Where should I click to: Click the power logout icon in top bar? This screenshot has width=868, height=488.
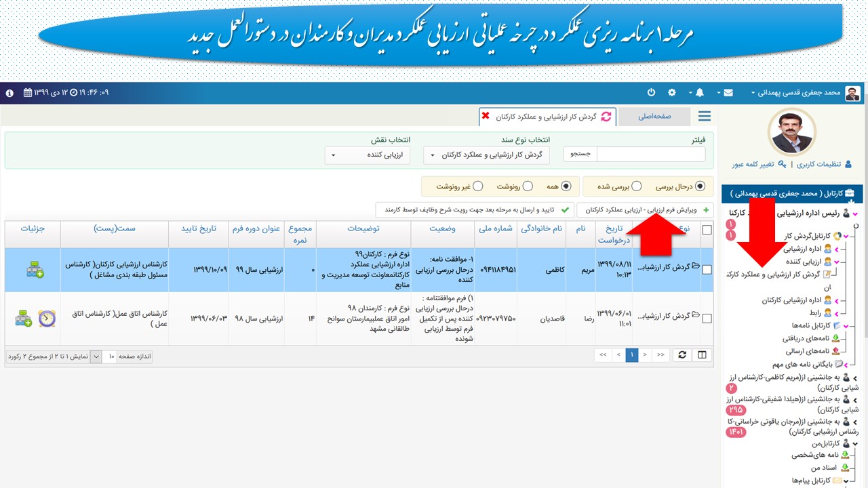651,92
